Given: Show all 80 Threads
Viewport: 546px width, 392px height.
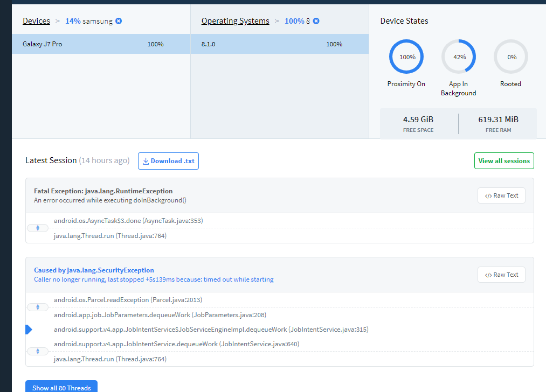Looking at the screenshot, I should click(x=61, y=387).
